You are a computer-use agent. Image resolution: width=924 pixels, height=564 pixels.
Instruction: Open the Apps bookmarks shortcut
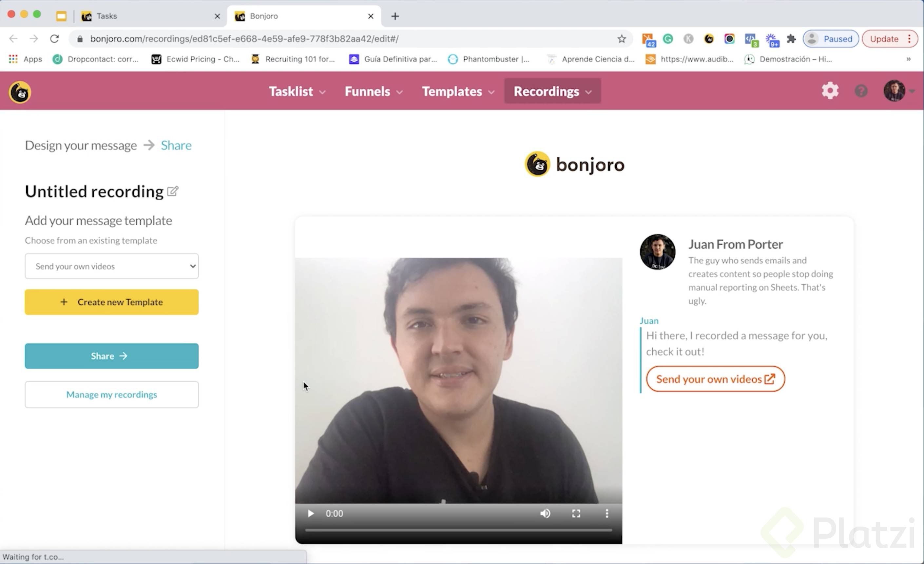[x=25, y=59]
